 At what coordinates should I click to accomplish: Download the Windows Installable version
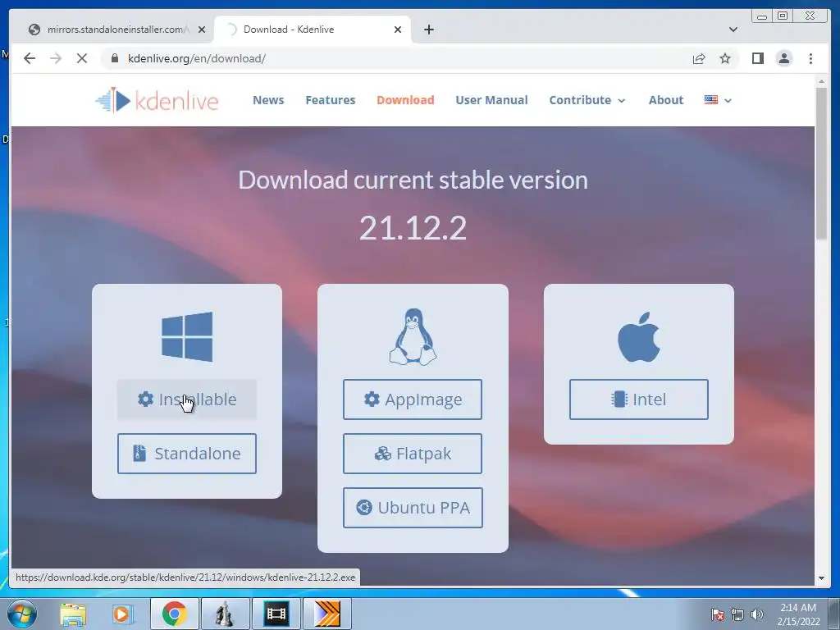click(186, 399)
